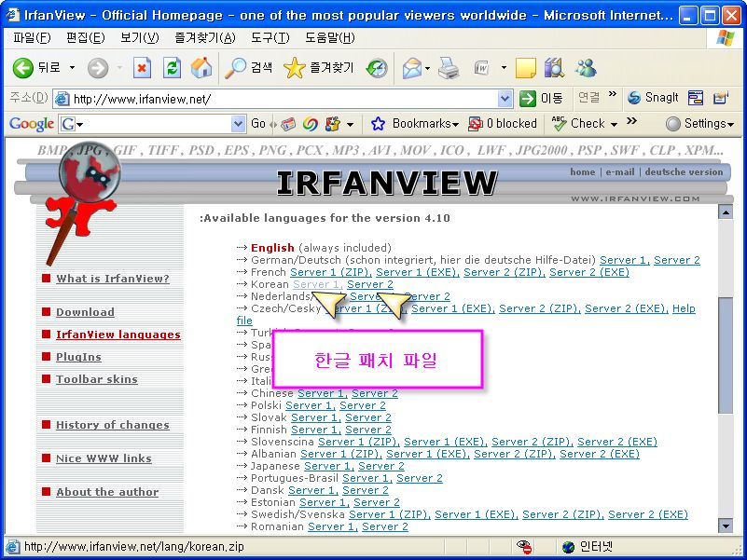
Task: Click the SnagIt window capture icon
Action: coord(696,98)
